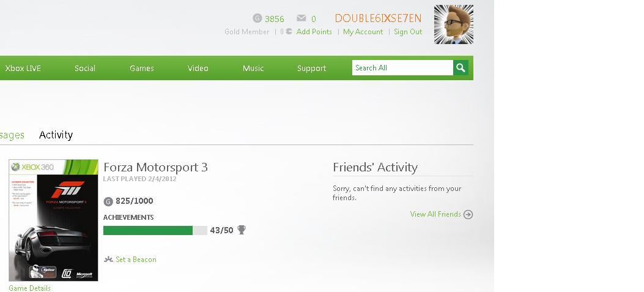This screenshot has width=644, height=292.
Task: Click the achievements trophy icon
Action: 242,230
